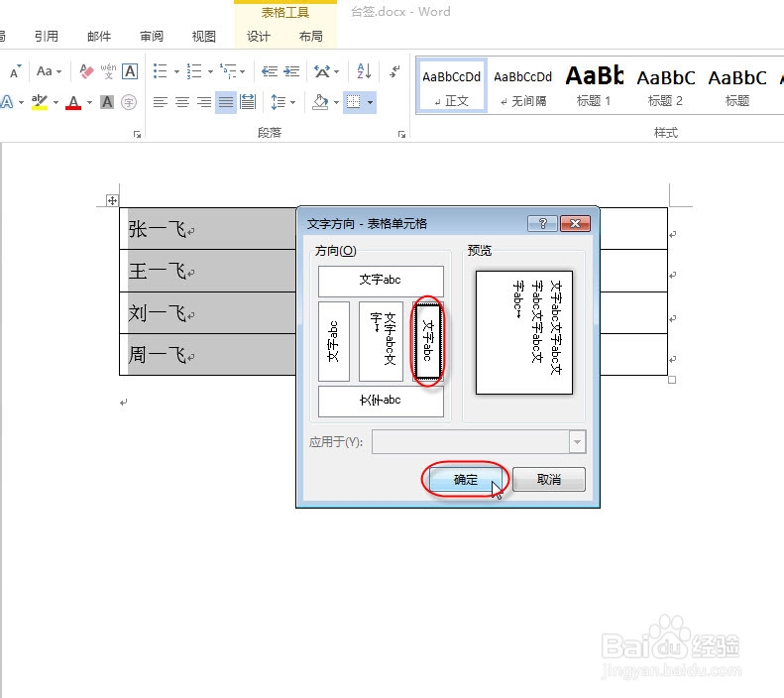Click the multilevel list icon
The width and height of the screenshot is (784, 698).
point(228,71)
